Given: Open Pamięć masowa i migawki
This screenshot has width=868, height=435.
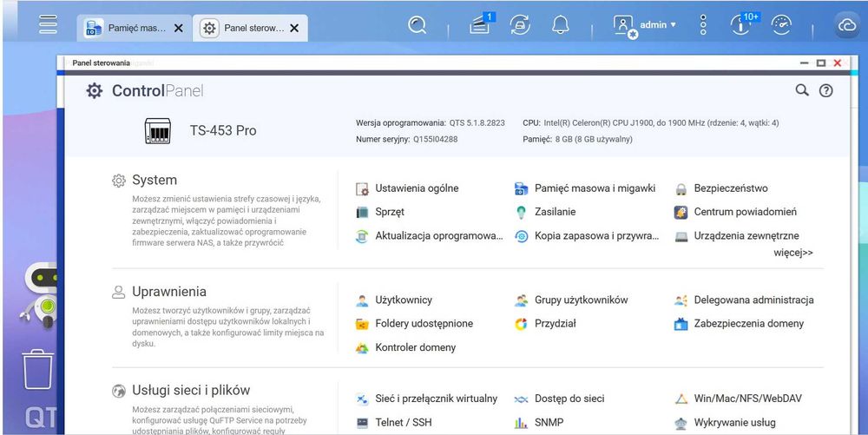Looking at the screenshot, I should (595, 188).
